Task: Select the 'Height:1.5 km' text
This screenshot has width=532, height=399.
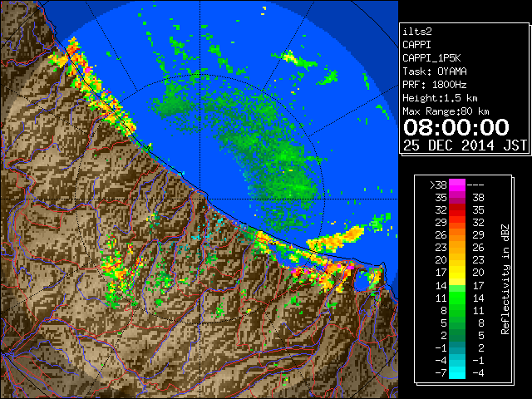Action: (440, 98)
